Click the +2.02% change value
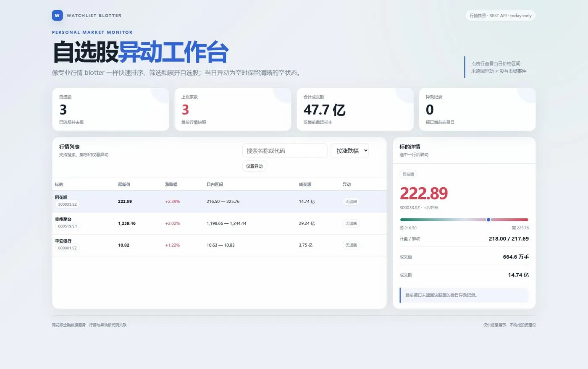Screen dimensions: 588x369 [x=173, y=223]
